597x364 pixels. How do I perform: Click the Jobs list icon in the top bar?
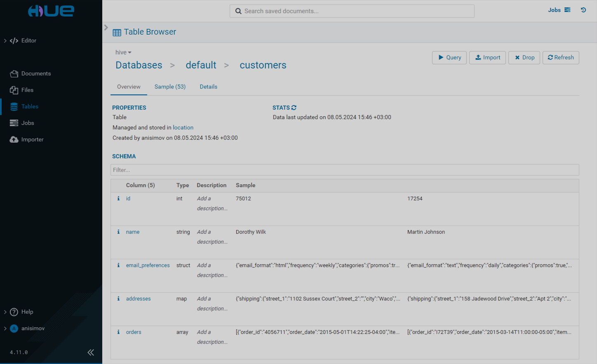(567, 10)
